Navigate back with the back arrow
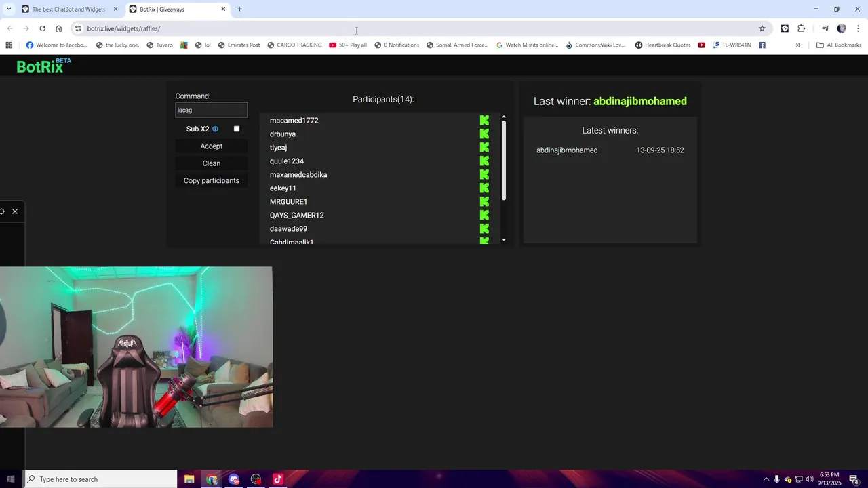Viewport: 868px width, 488px height. [9, 28]
